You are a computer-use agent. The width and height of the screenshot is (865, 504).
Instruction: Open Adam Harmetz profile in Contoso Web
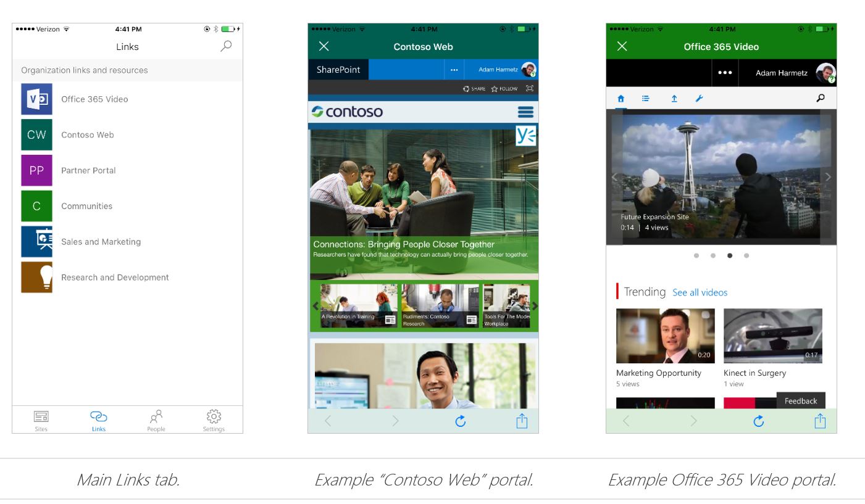pyautogui.click(x=507, y=70)
